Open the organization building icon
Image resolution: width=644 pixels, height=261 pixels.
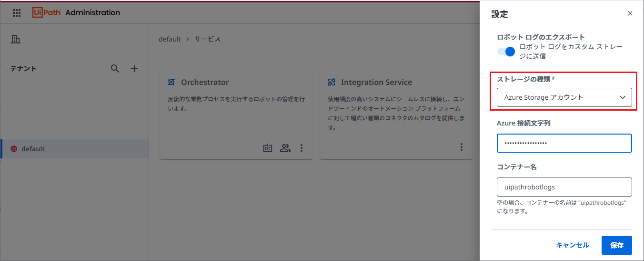(15, 39)
